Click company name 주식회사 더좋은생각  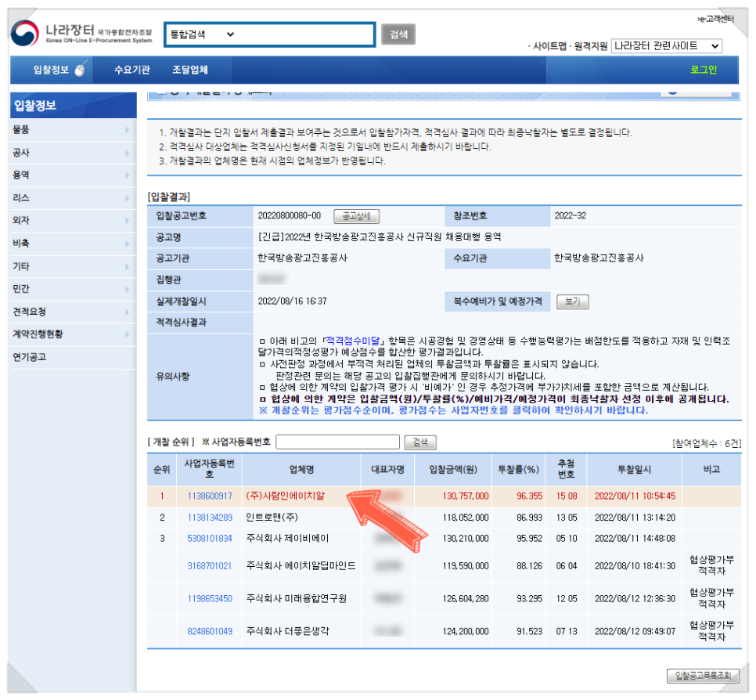[x=287, y=632]
